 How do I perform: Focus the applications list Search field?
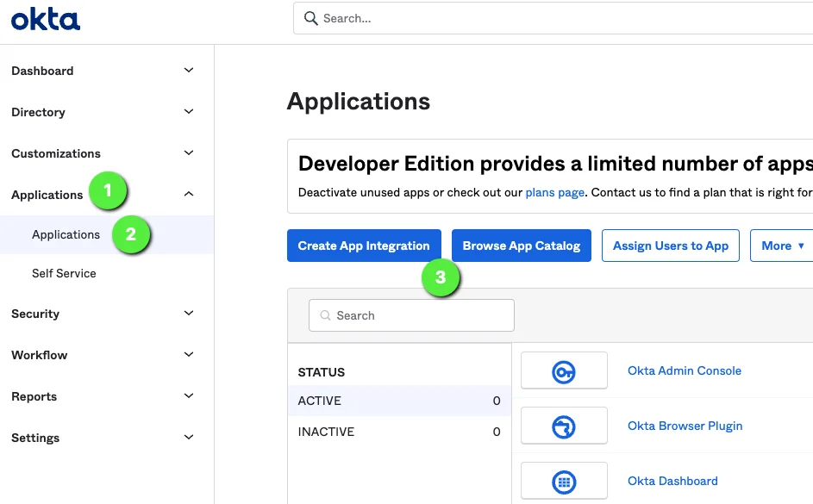click(x=411, y=315)
